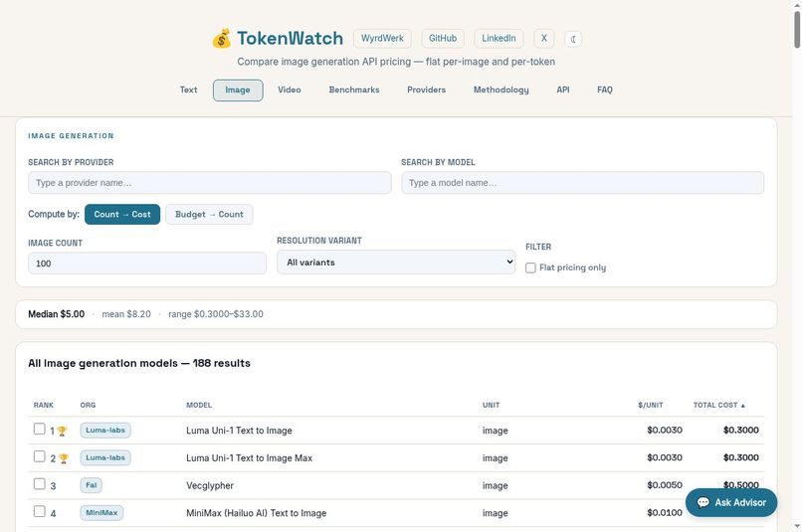Screen dimensions: 802x532
Task: Click the Fal org tag
Action: click(91, 485)
